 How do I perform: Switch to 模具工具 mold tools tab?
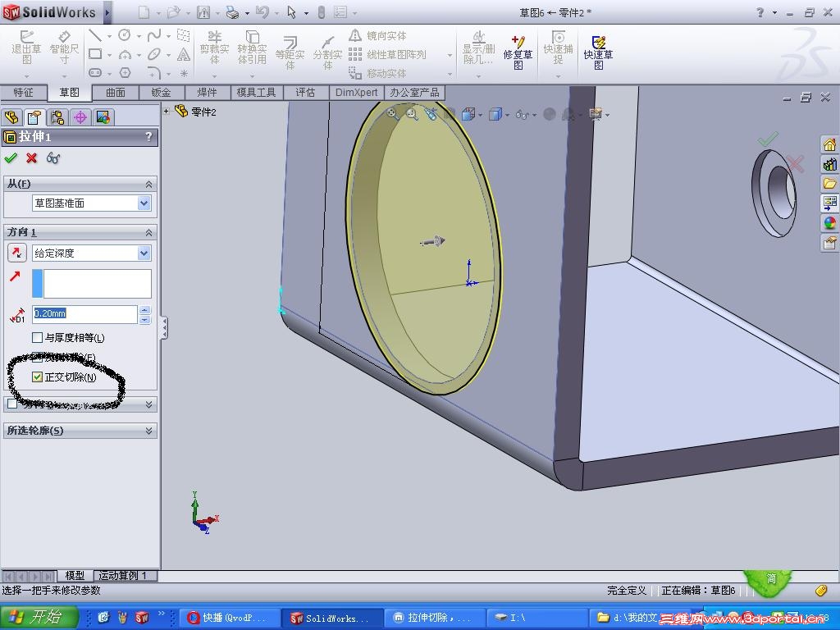point(256,92)
